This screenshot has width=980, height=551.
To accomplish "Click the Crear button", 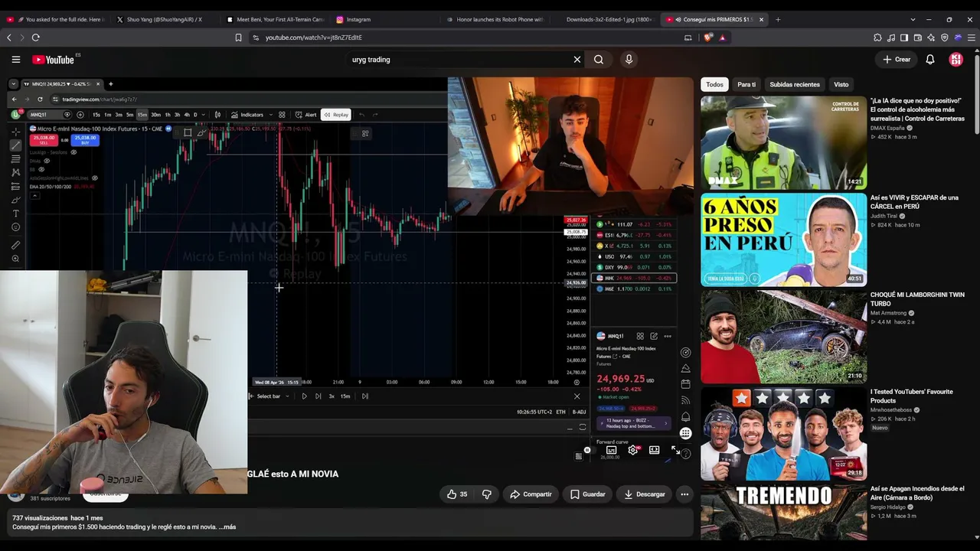I will 897,60.
